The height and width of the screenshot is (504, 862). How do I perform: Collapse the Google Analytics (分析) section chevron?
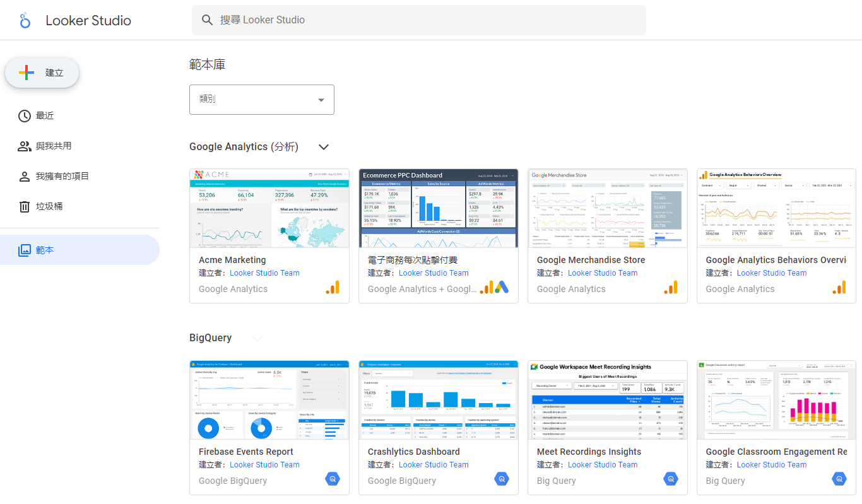point(324,147)
